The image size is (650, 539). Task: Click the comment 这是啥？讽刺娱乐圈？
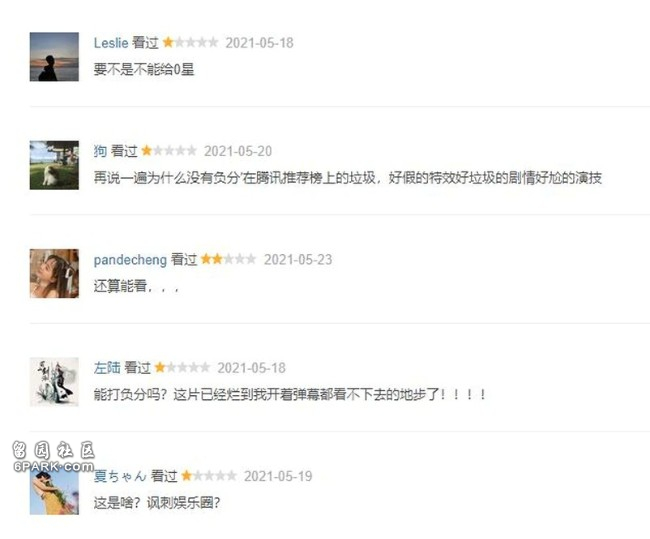pyautogui.click(x=157, y=503)
